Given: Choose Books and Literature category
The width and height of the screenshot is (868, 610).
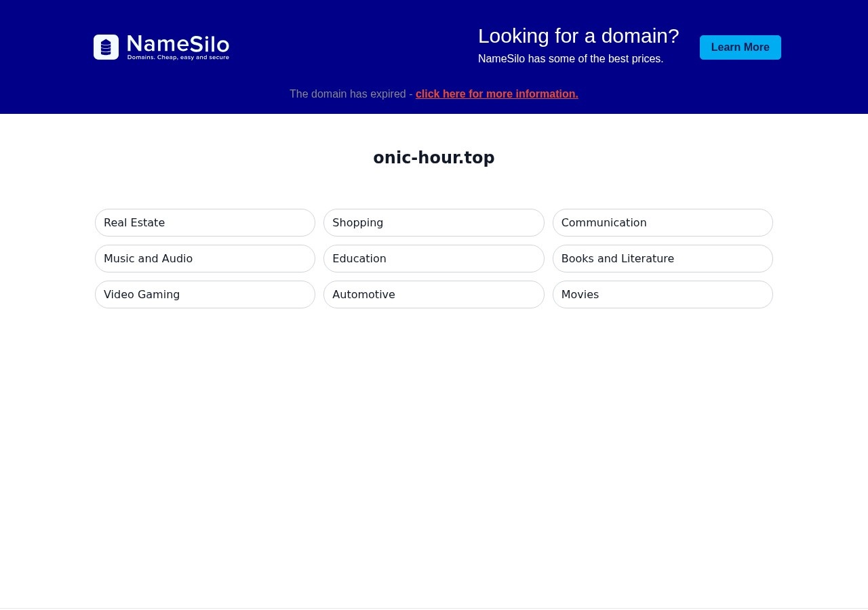Looking at the screenshot, I should tap(663, 258).
